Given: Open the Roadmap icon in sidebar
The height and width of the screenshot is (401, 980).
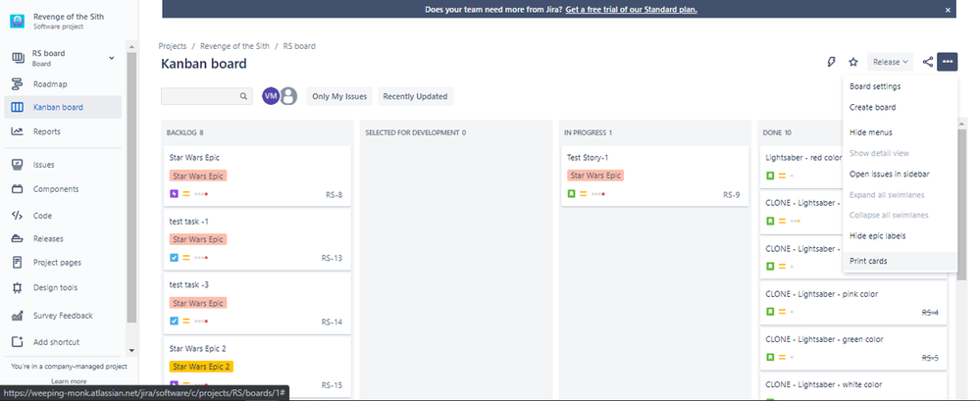Looking at the screenshot, I should (18, 83).
